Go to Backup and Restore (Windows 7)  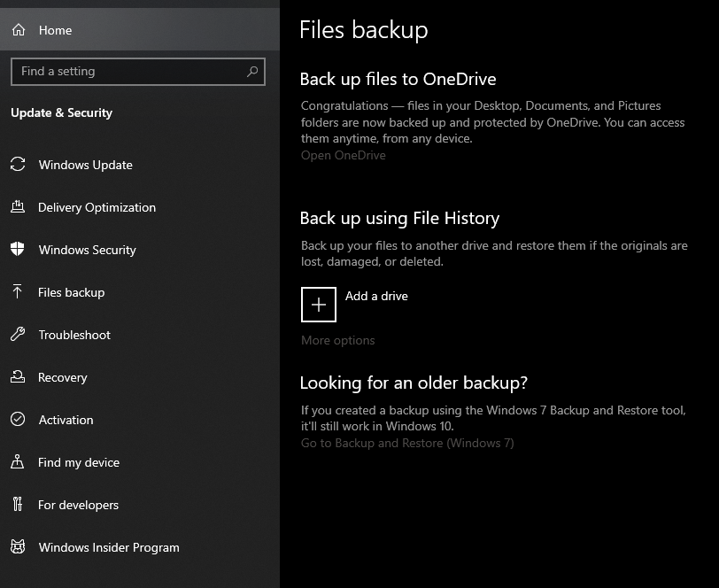(407, 443)
